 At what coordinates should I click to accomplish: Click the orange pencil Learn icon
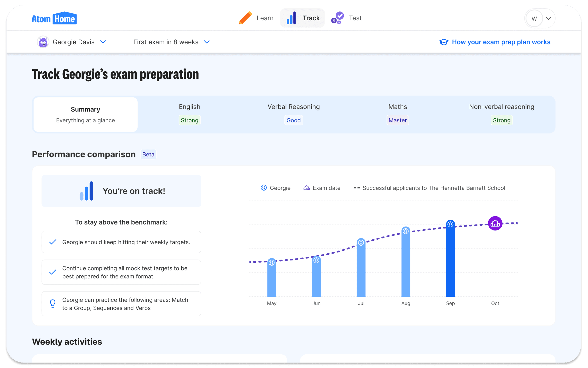(x=245, y=18)
